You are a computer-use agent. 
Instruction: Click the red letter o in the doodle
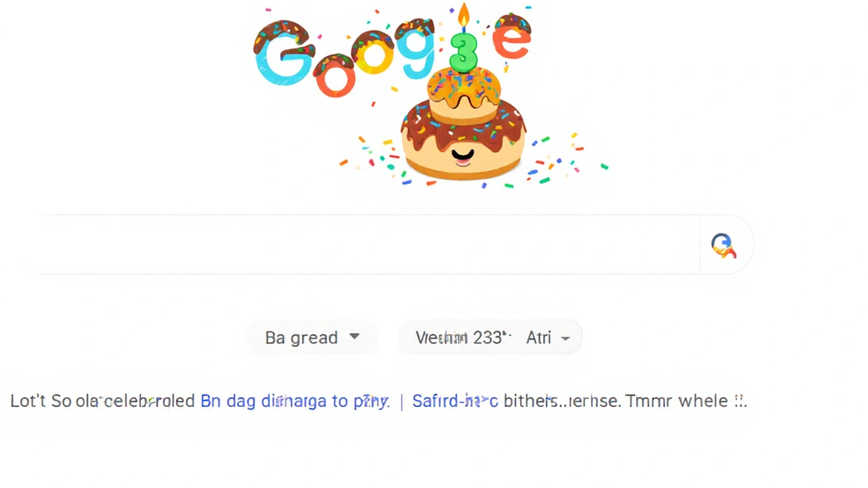(335, 76)
